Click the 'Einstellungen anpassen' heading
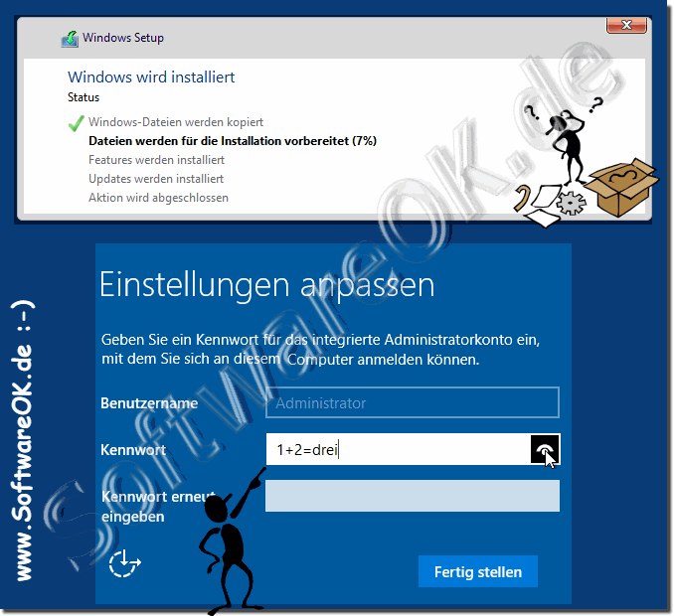Screen dimensions: 674x616 tap(267, 285)
